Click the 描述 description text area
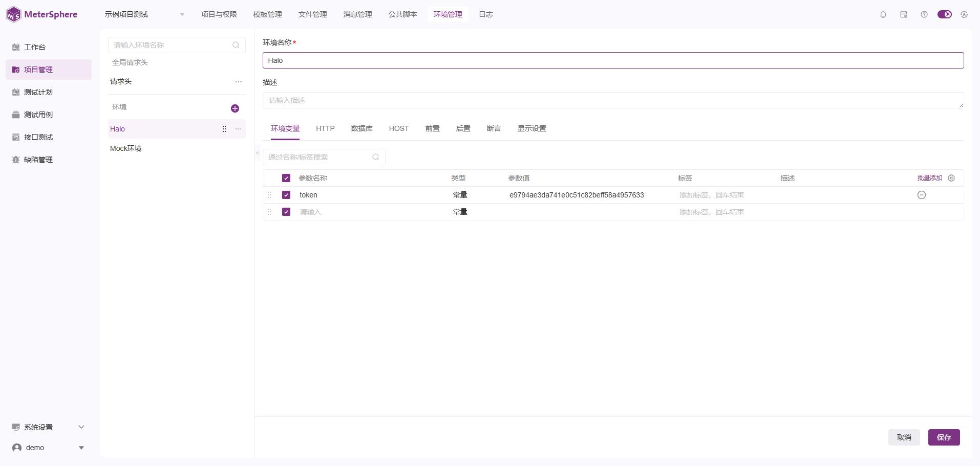 point(612,100)
